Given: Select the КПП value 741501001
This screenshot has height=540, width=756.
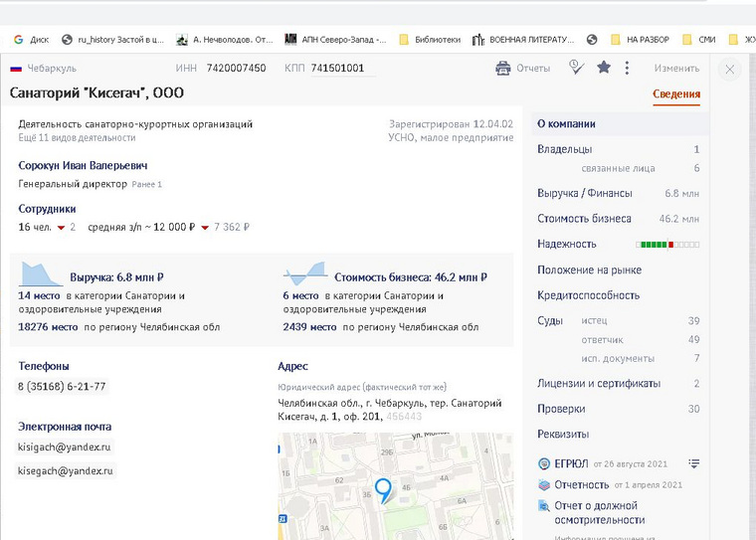Looking at the screenshot, I should tap(337, 68).
